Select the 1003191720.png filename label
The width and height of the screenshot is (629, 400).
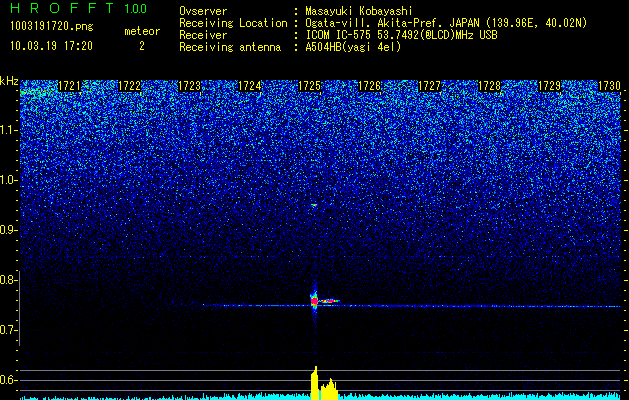tap(50, 27)
